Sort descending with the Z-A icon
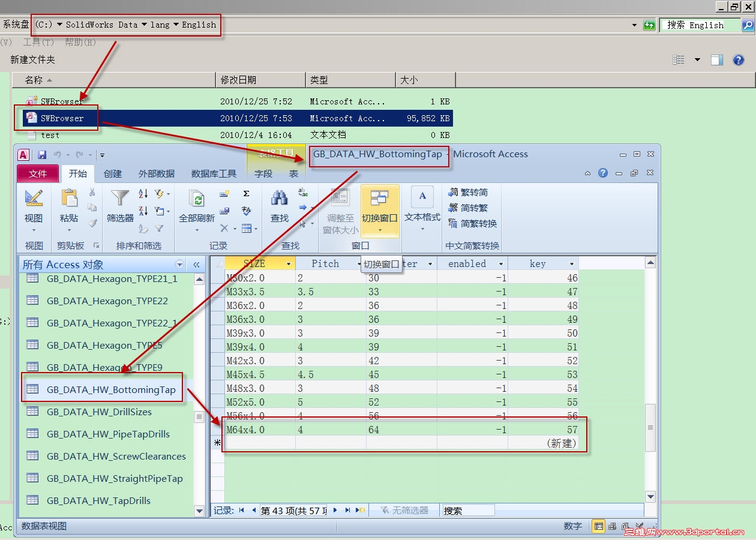The height and width of the screenshot is (540, 756). coord(143,211)
